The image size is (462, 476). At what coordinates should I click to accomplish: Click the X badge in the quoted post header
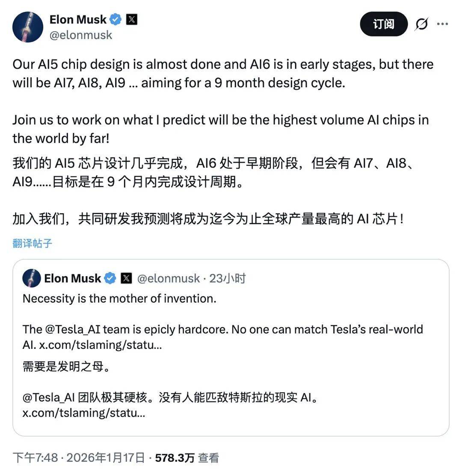pos(127,278)
